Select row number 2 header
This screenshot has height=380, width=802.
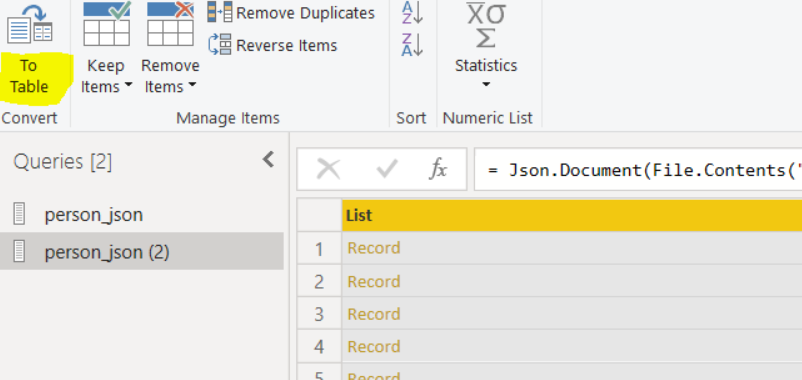click(x=319, y=281)
